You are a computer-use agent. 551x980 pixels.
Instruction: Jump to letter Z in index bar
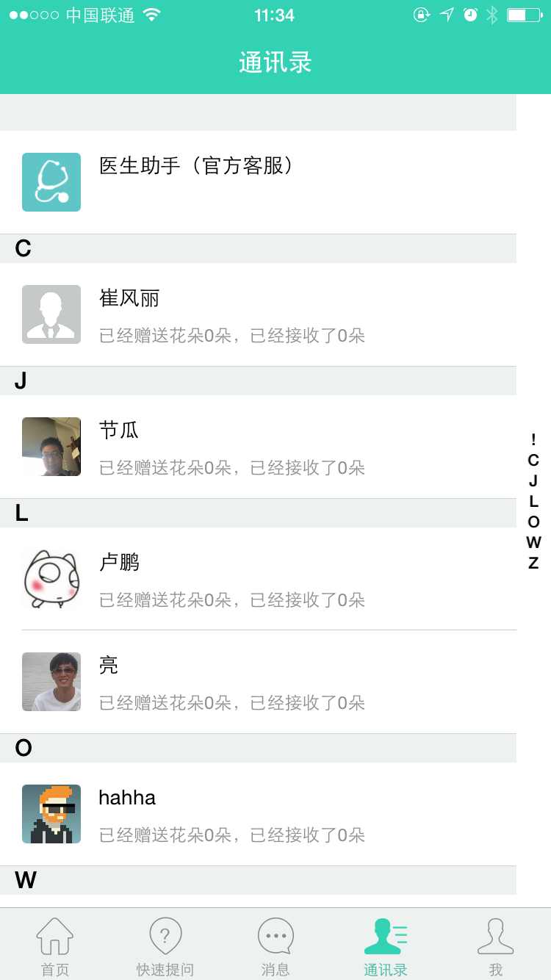(x=533, y=563)
